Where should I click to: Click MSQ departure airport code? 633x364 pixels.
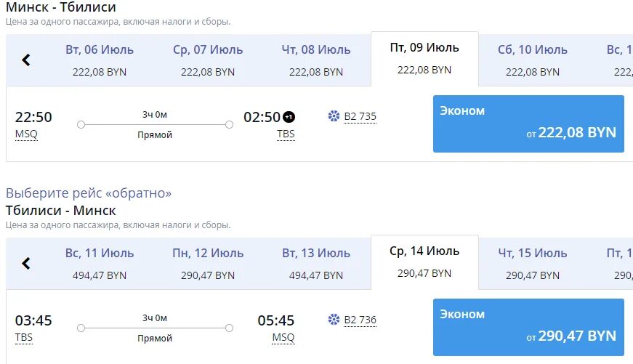(x=26, y=134)
